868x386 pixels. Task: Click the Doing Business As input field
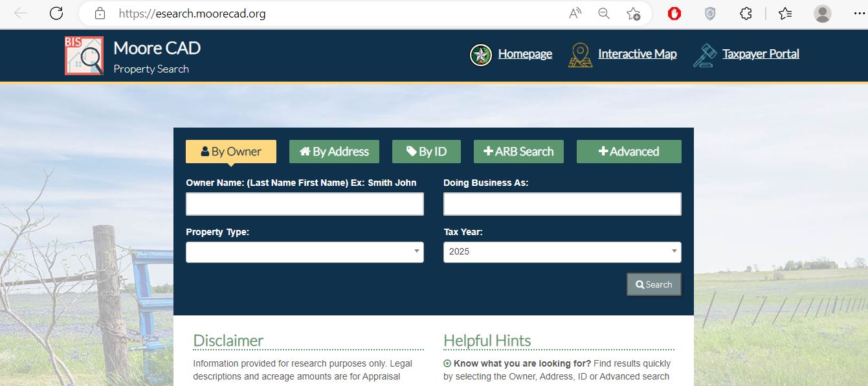coord(562,204)
